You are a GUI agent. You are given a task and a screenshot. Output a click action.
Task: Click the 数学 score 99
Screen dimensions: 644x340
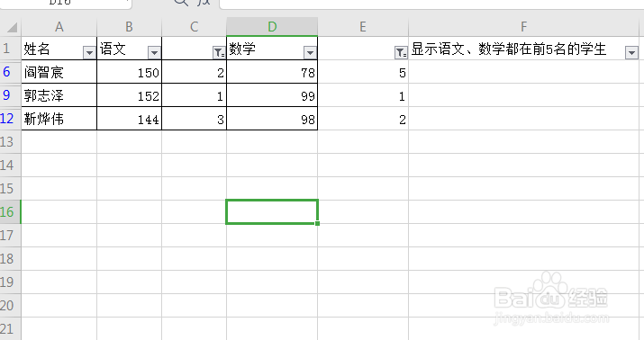(x=272, y=95)
